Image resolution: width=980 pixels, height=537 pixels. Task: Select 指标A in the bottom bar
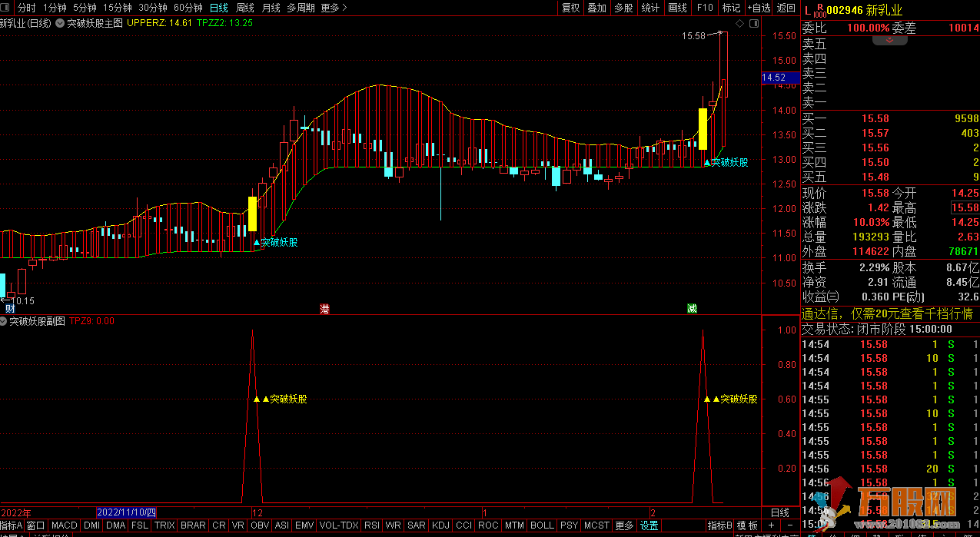(12, 525)
